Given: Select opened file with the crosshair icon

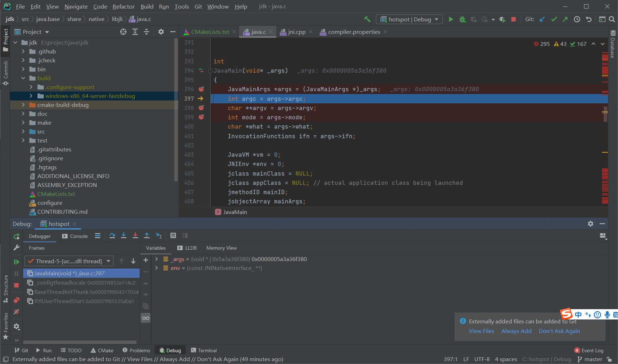Looking at the screenshot, I should coord(123,32).
